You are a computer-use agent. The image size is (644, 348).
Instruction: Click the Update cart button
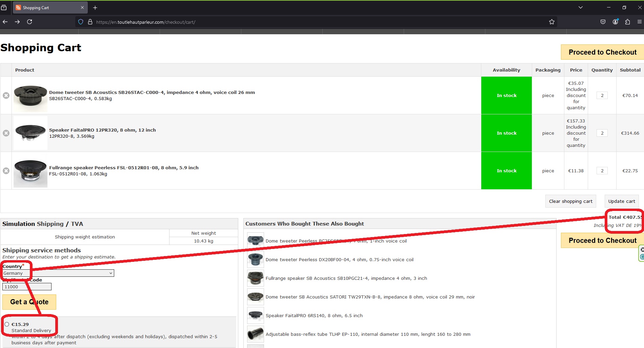click(622, 201)
